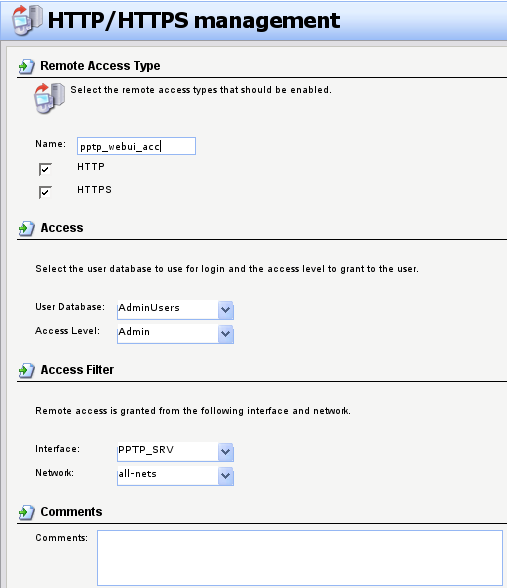Click the Name field containing pptp_webui_acc
The width and height of the screenshot is (507, 588).
pyautogui.click(x=136, y=146)
